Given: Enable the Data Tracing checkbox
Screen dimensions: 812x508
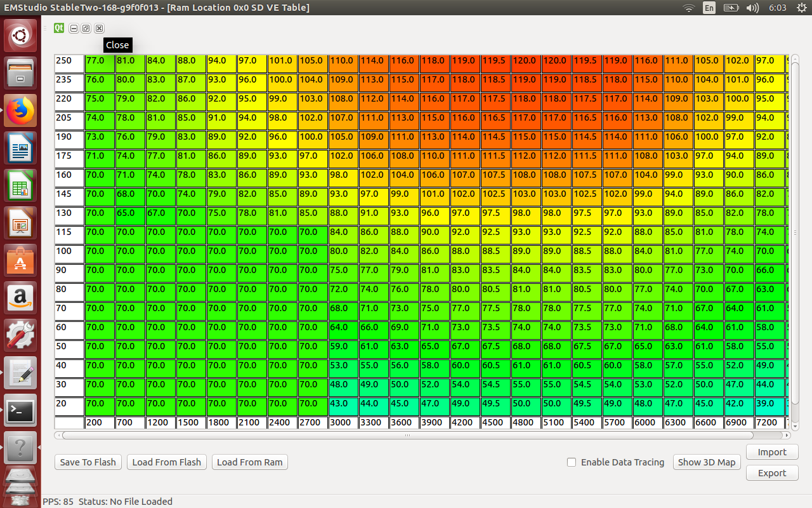Looking at the screenshot, I should 572,462.
